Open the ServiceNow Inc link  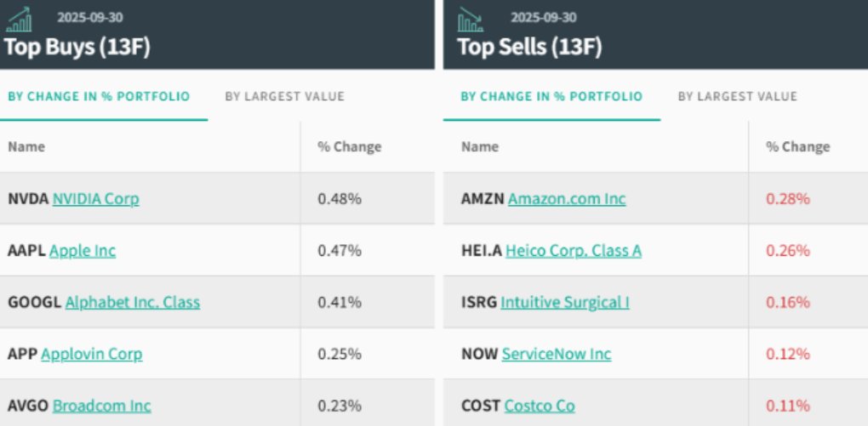click(x=557, y=354)
